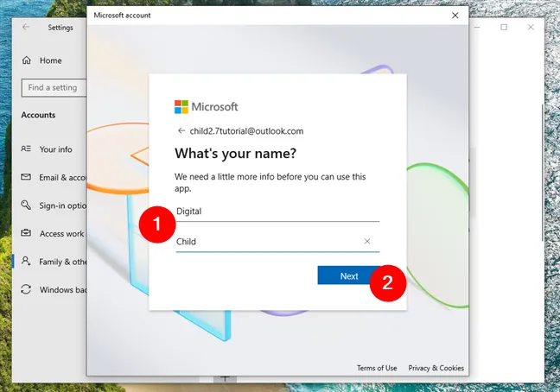Viewport: 560px width, 392px height.
Task: Click the Family & other users person icon
Action: (26, 261)
